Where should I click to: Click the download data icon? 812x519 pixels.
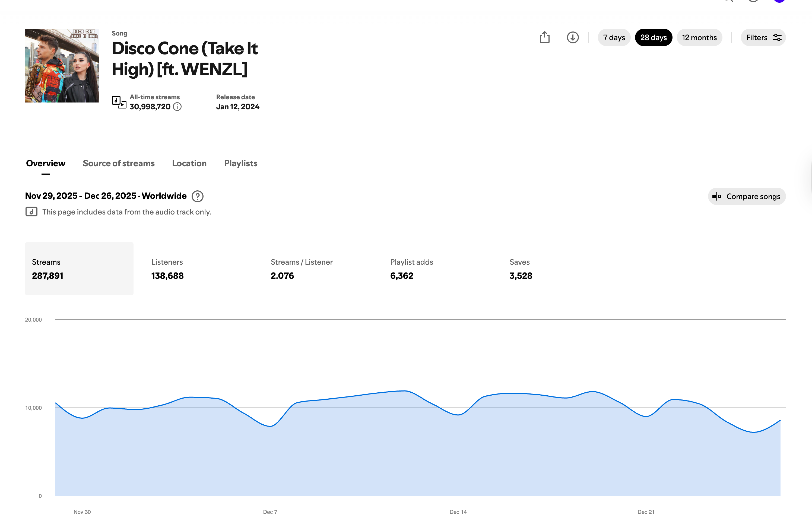(x=573, y=37)
